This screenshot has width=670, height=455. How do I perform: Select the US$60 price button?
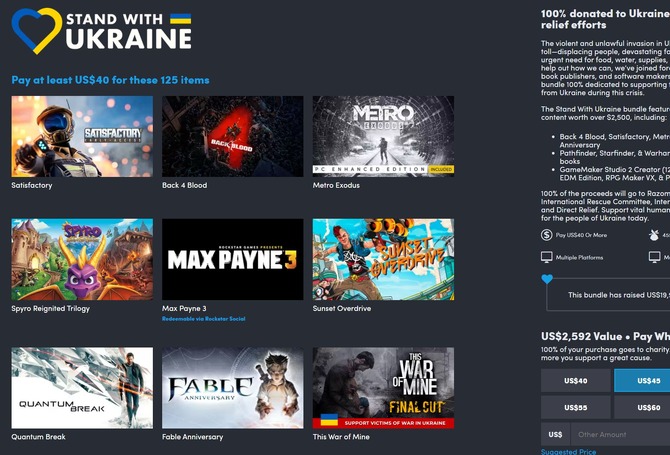[642, 408]
